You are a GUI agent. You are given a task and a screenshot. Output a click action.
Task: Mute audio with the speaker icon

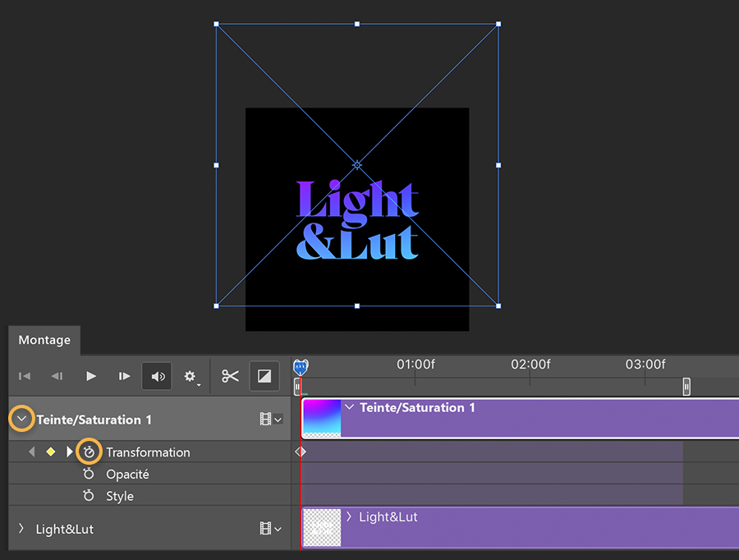(158, 376)
